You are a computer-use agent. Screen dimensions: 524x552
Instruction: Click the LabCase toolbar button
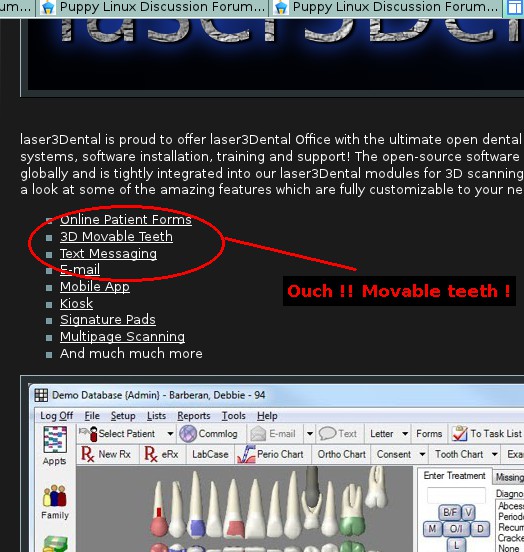tap(210, 454)
